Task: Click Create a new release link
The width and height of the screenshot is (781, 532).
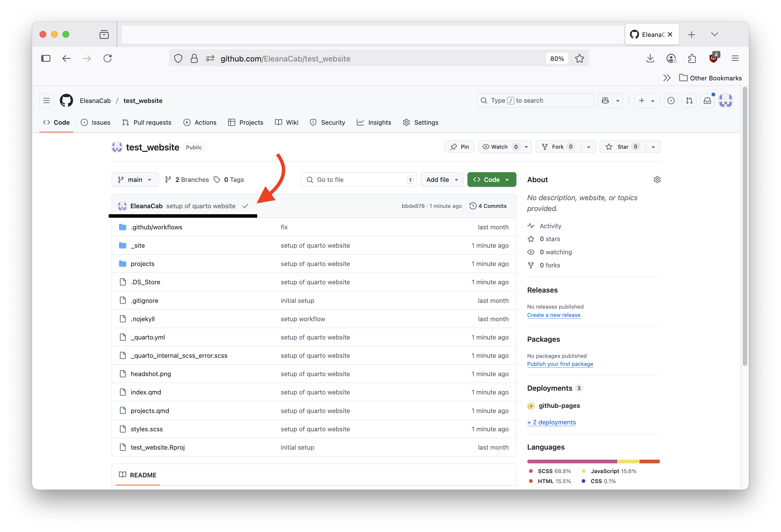Action: [x=554, y=315]
